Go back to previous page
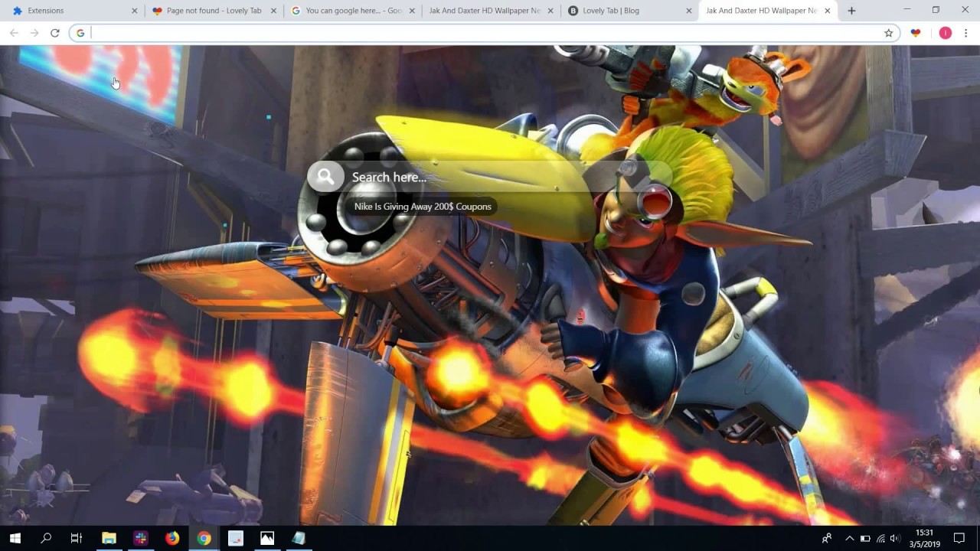Screen dimensions: 980x551 point(14,33)
